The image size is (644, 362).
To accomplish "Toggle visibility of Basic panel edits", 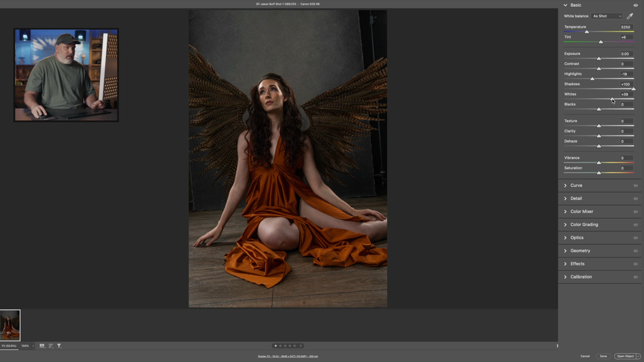I will (635, 6).
